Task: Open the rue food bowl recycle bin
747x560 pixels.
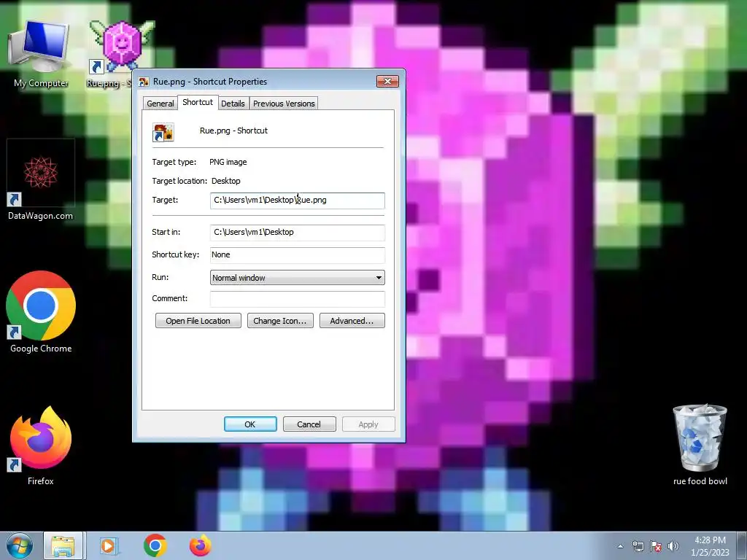Action: click(x=700, y=446)
